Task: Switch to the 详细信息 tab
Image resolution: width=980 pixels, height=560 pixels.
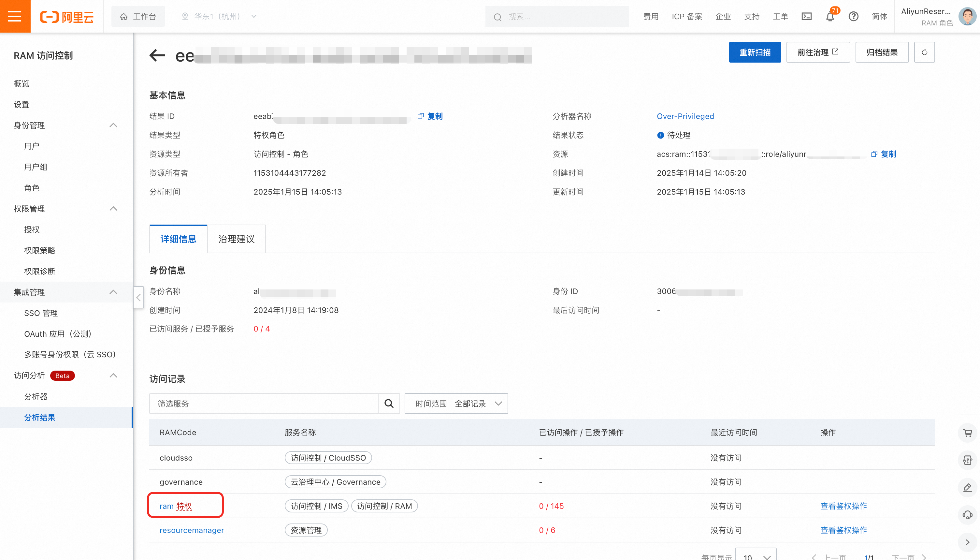Action: point(178,239)
